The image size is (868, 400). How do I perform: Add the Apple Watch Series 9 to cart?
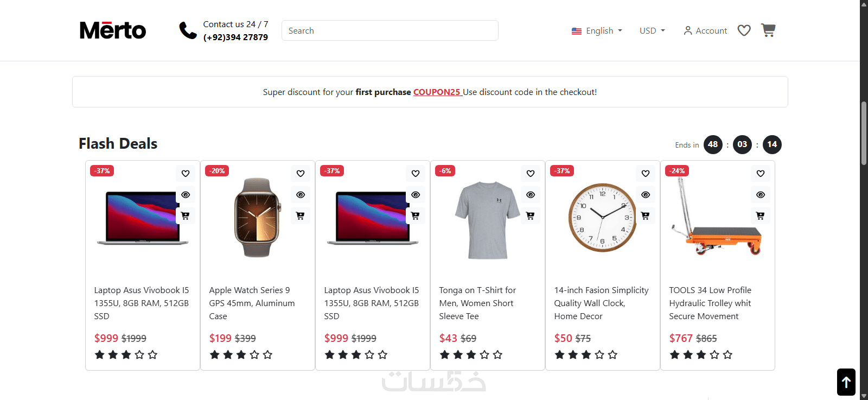pos(300,216)
